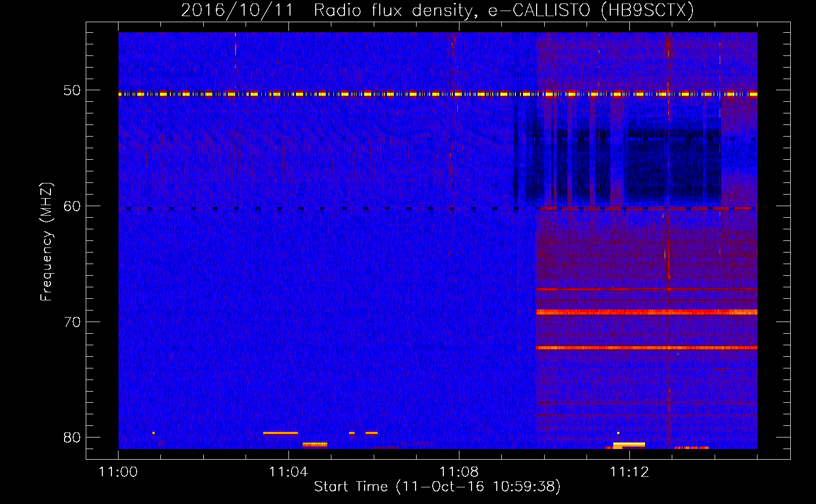
Task: Click the red emission band near 72 MHz
Action: pos(647,348)
